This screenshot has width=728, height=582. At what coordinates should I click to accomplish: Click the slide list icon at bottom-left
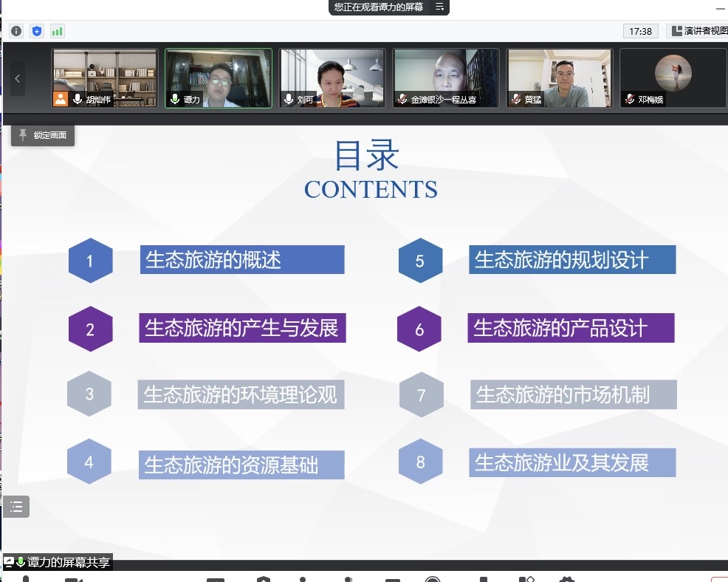click(16, 507)
